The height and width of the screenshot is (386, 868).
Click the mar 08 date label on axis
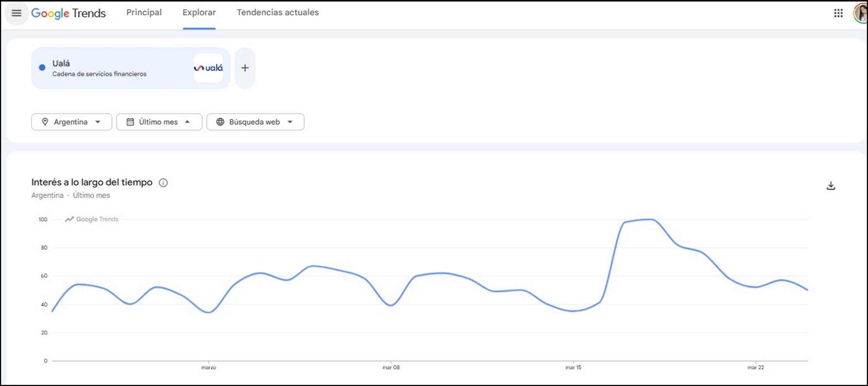391,367
